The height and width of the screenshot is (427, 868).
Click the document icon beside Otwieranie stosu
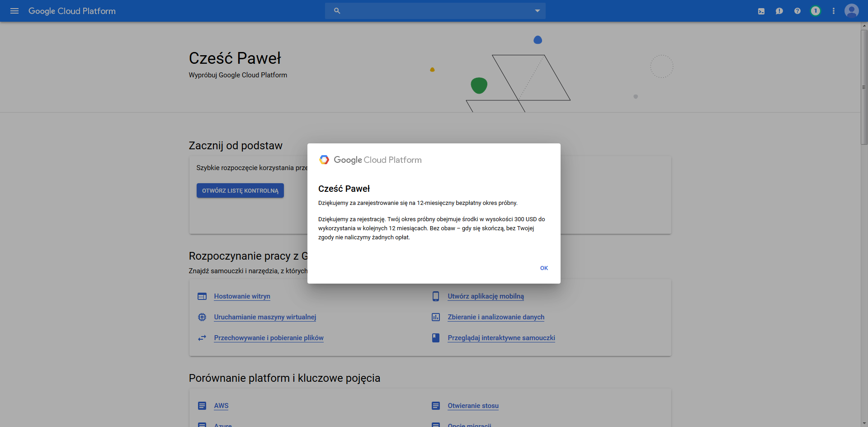[x=436, y=406]
